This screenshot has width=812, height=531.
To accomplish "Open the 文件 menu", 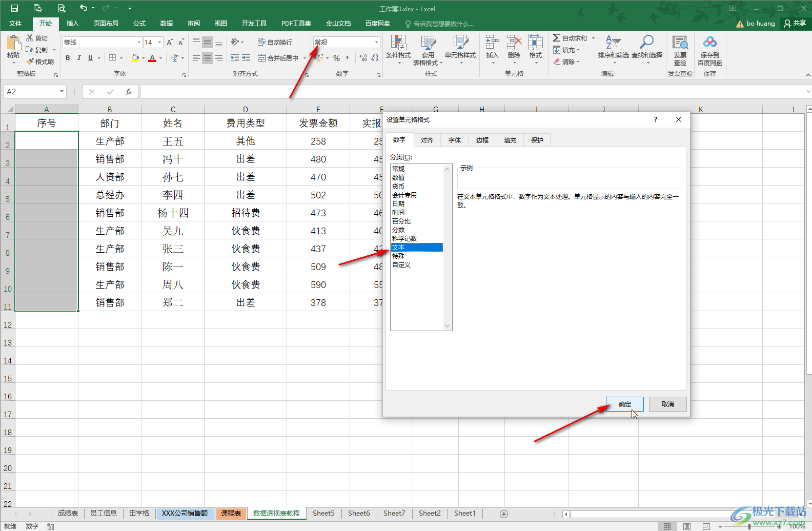I will click(x=15, y=24).
